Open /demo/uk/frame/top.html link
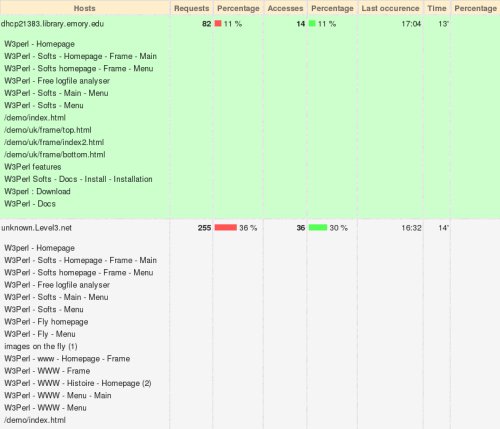This screenshot has height=429, width=500. coord(48,130)
